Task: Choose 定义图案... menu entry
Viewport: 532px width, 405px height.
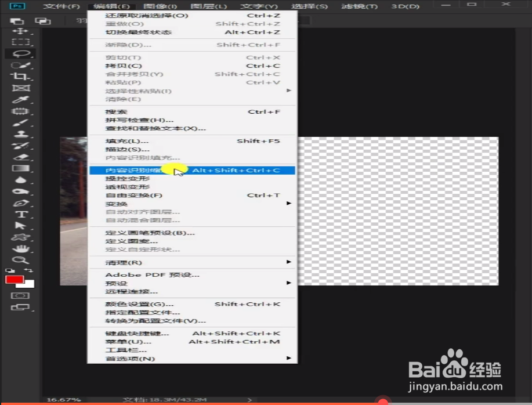Action: (x=193, y=241)
